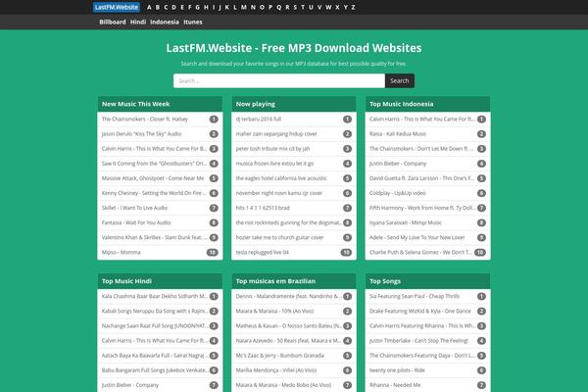This screenshot has width=588, height=392.
Task: Open Kabali Songs Neruppu Da Song
Action: [155, 311]
